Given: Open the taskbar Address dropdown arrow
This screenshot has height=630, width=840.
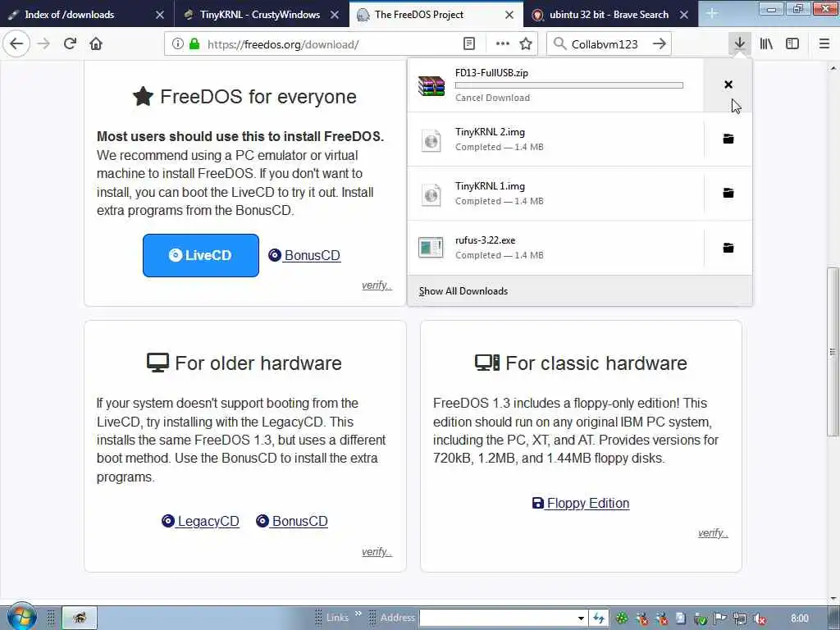Looking at the screenshot, I should [581, 619].
